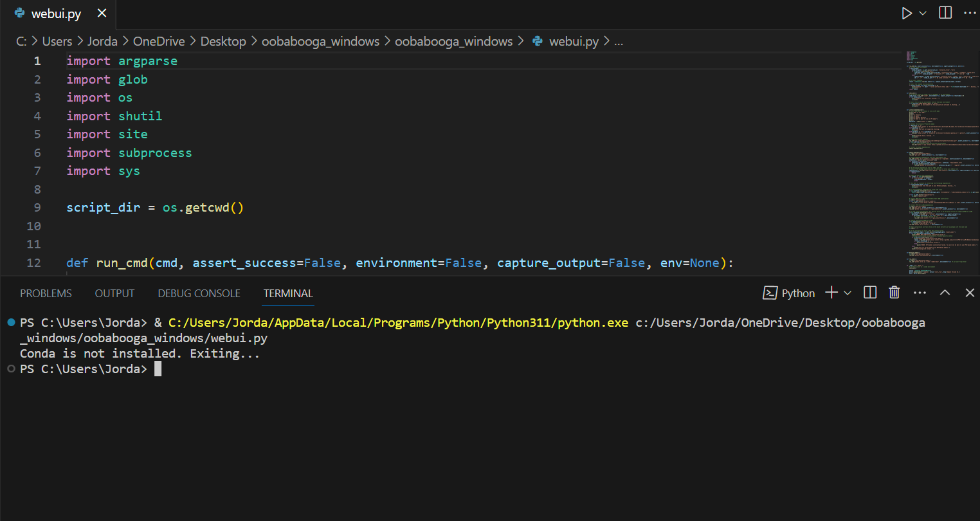Select the TERMINAL panel tab
The width and height of the screenshot is (980, 521).
288,293
